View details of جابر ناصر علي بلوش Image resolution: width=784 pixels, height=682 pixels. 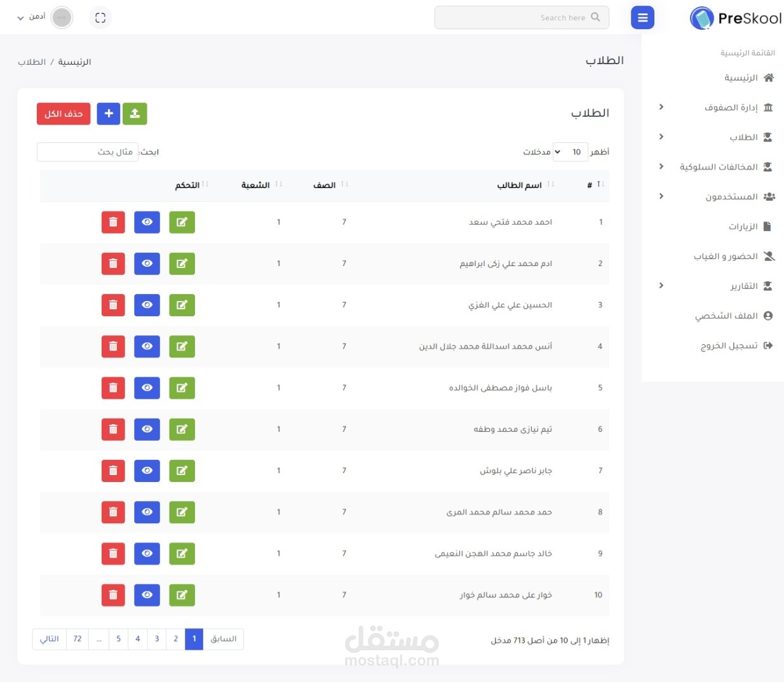(147, 471)
